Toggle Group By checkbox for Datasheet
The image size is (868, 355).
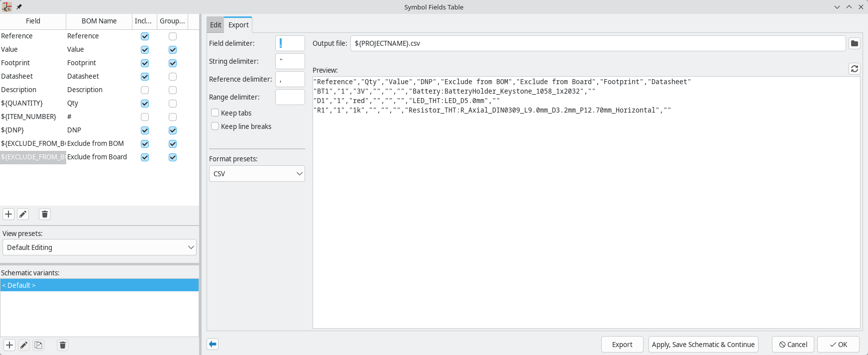(x=173, y=77)
